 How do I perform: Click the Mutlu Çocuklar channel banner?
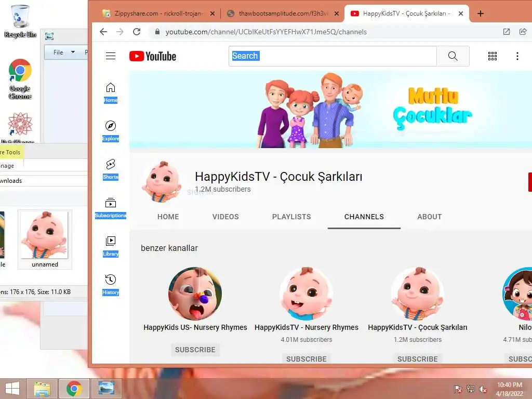point(330,110)
